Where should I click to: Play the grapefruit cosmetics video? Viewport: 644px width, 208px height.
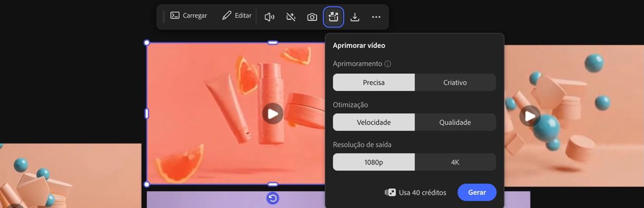(x=272, y=113)
